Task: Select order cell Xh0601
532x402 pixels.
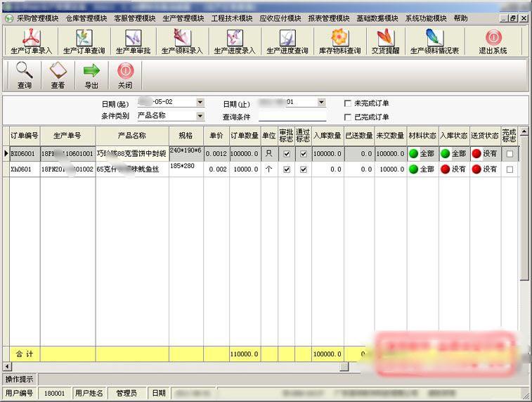Action: [25, 169]
